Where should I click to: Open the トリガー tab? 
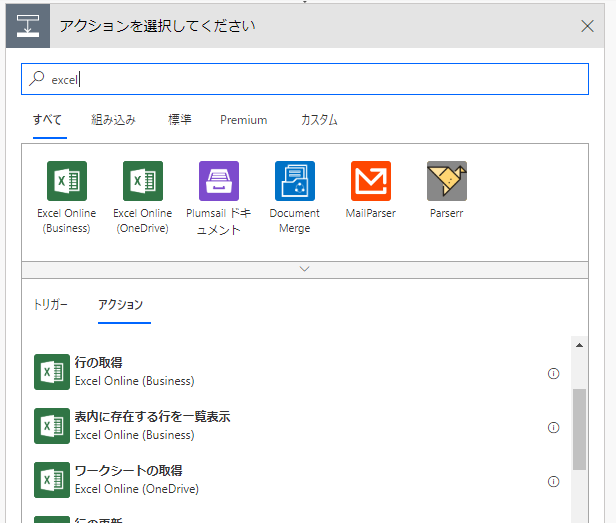pos(50,305)
